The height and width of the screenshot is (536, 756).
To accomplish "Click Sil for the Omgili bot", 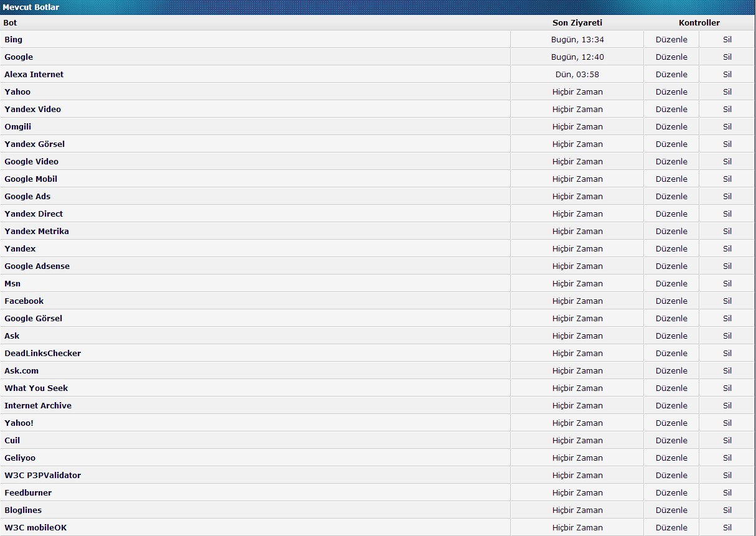I will tap(727, 126).
